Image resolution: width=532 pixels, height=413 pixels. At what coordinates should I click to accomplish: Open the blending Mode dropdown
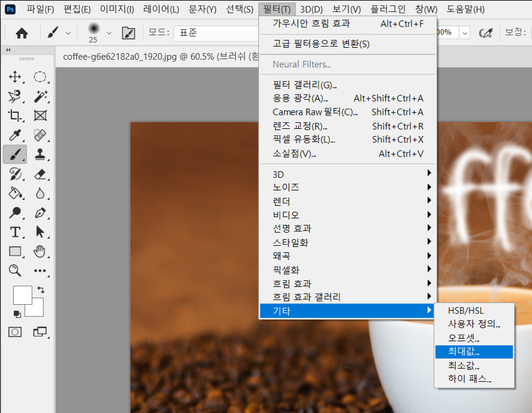tap(217, 33)
